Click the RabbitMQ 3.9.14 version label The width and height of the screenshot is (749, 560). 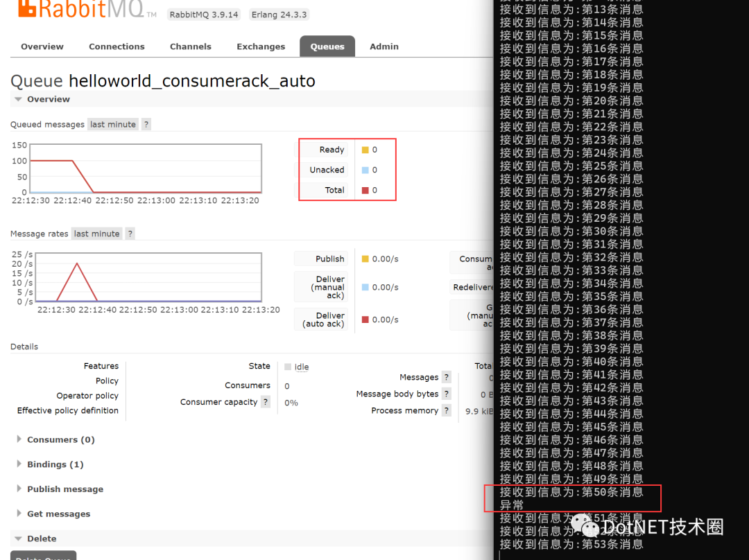coord(203,15)
